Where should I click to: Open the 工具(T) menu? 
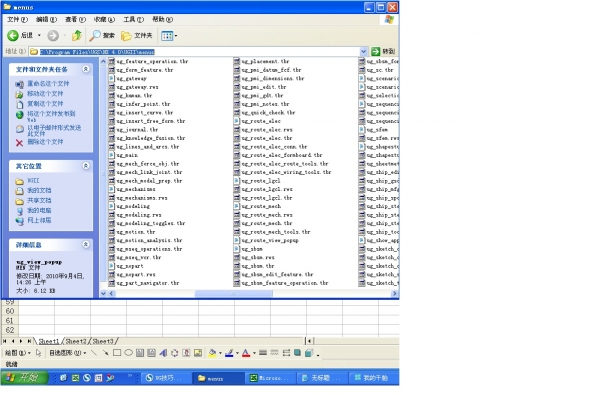tap(133, 19)
